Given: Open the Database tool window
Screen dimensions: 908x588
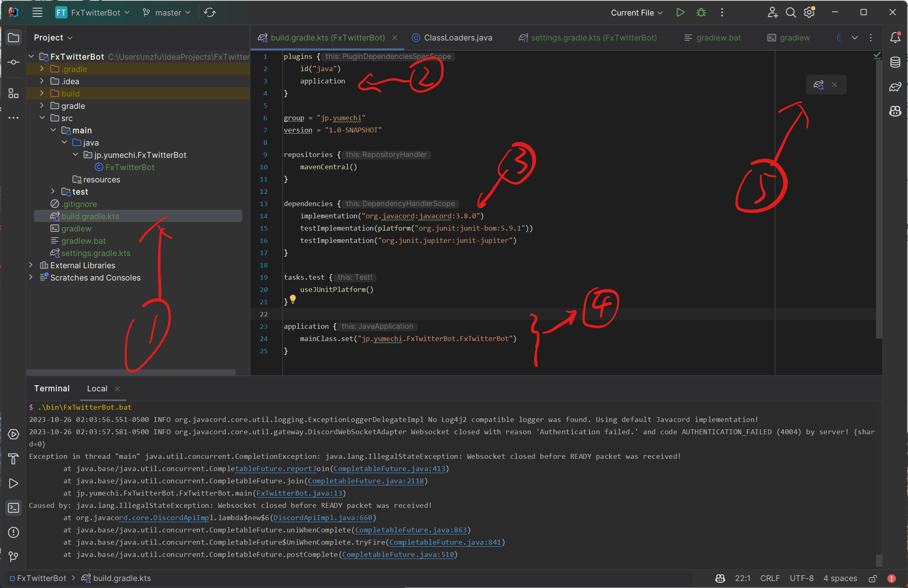Looking at the screenshot, I should (895, 62).
